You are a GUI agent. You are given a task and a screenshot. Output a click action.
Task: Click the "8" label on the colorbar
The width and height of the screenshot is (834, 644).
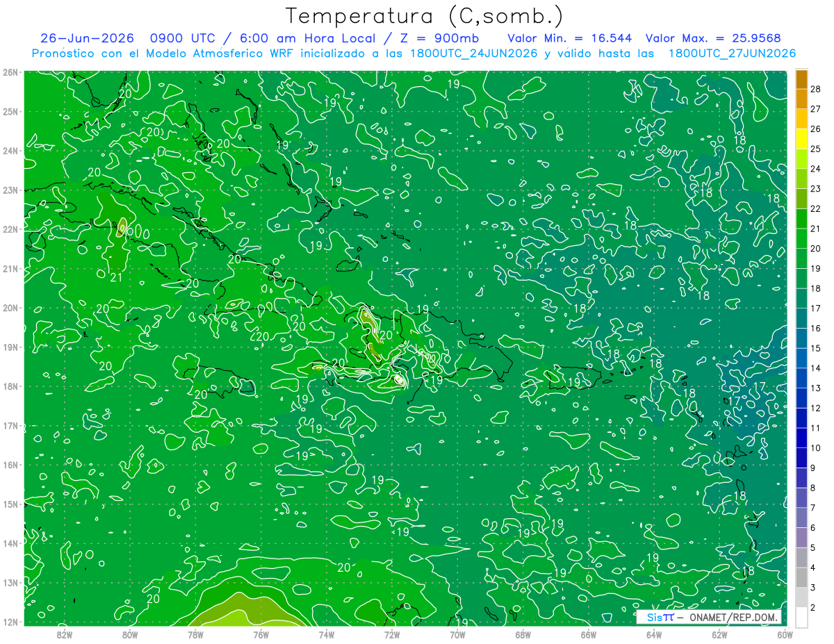pos(814,488)
